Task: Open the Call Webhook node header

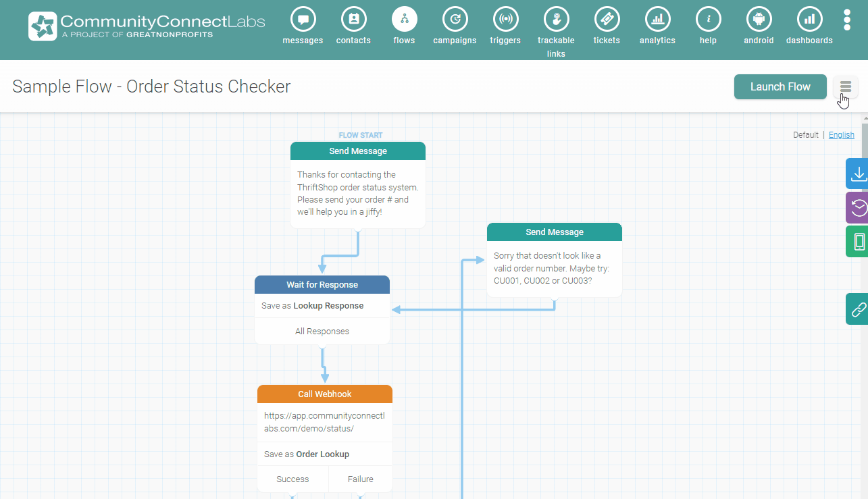Action: tap(325, 394)
